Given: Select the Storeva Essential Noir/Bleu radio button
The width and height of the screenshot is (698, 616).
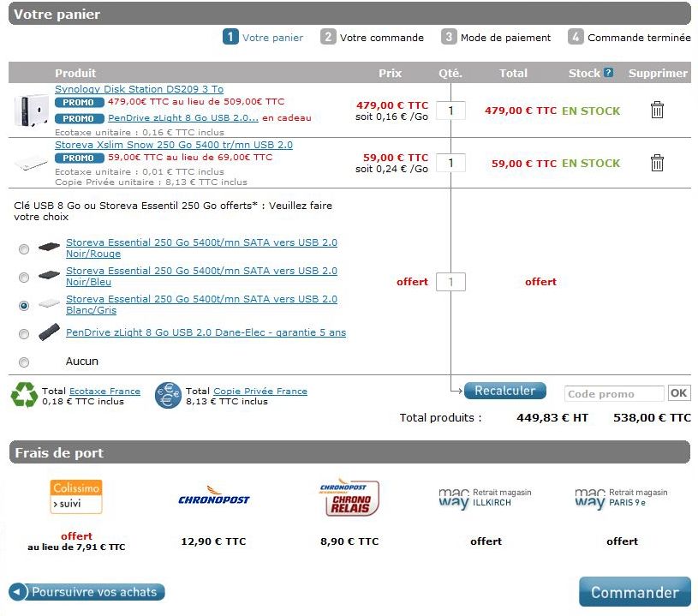Looking at the screenshot, I should [24, 278].
